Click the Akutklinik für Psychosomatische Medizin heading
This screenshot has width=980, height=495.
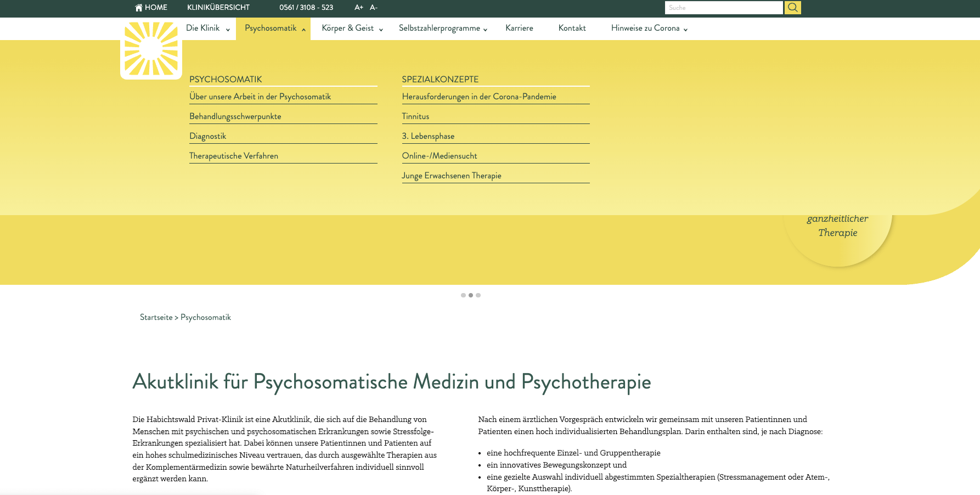point(392,382)
